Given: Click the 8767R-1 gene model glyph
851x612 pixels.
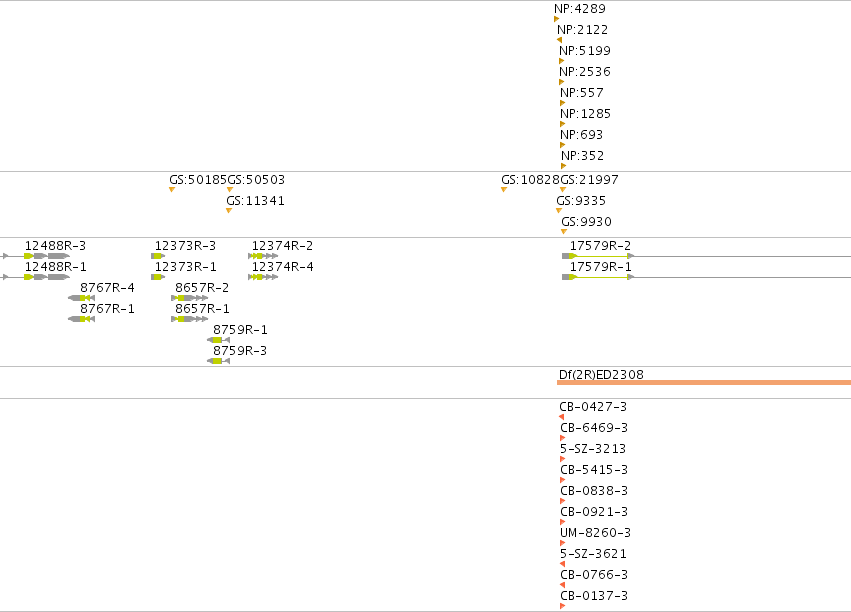Looking at the screenshot, I should tap(81, 319).
